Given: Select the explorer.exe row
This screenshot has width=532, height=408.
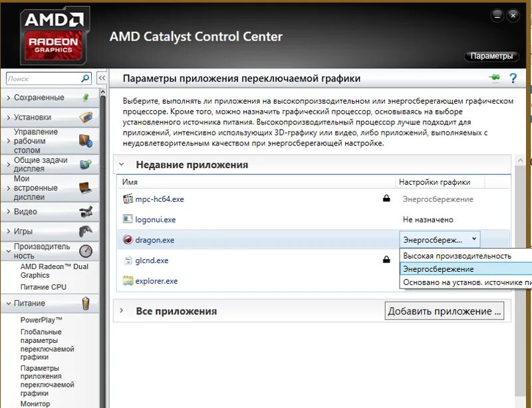Looking at the screenshot, I should click(x=259, y=281).
